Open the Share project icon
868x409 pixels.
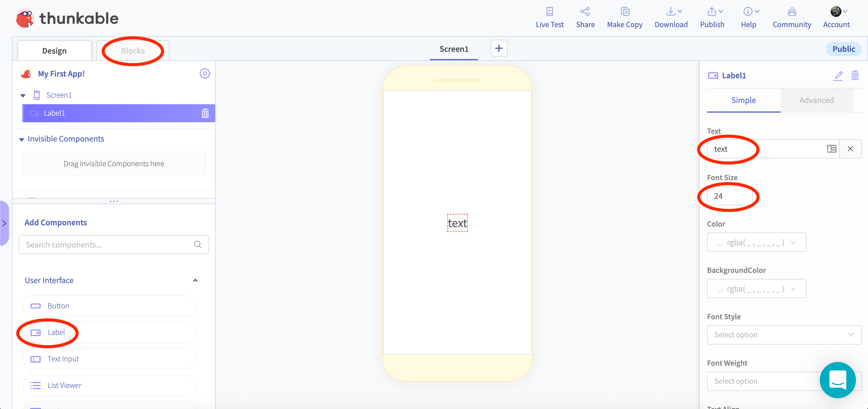click(x=585, y=12)
